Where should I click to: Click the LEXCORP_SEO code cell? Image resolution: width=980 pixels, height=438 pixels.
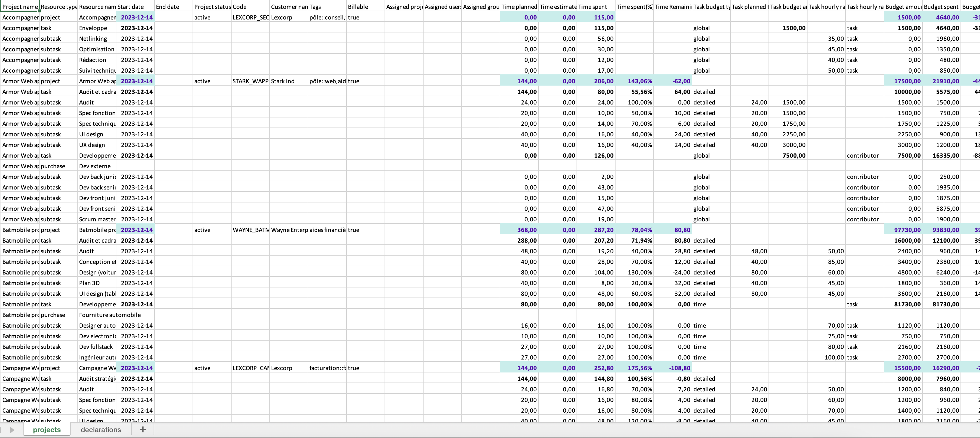[250, 17]
